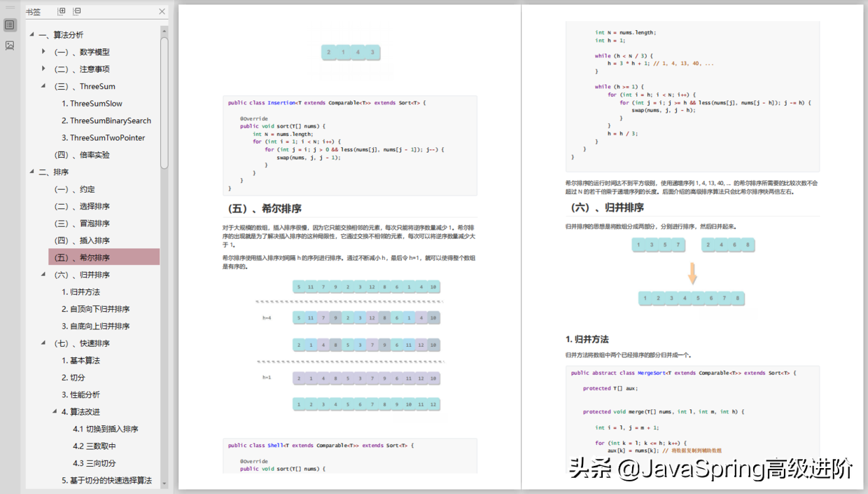Go to bookmark 一、算法分析
This screenshot has height=494, width=868.
coord(61,35)
